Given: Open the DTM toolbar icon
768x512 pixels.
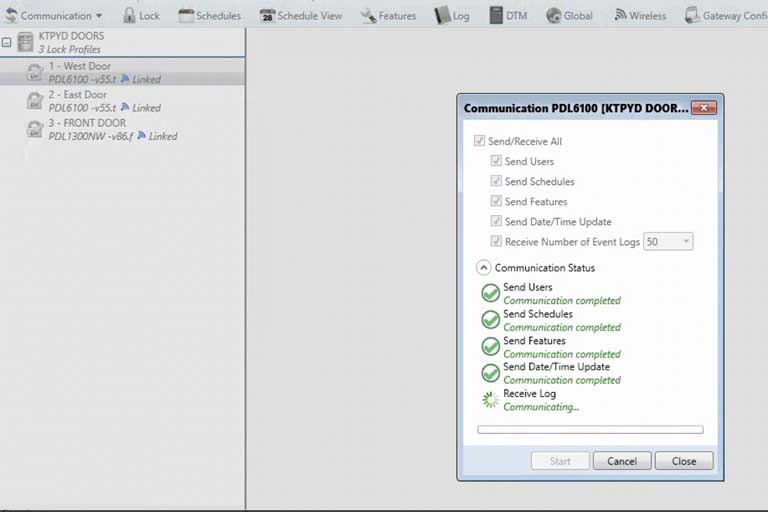Looking at the screenshot, I should (496, 15).
